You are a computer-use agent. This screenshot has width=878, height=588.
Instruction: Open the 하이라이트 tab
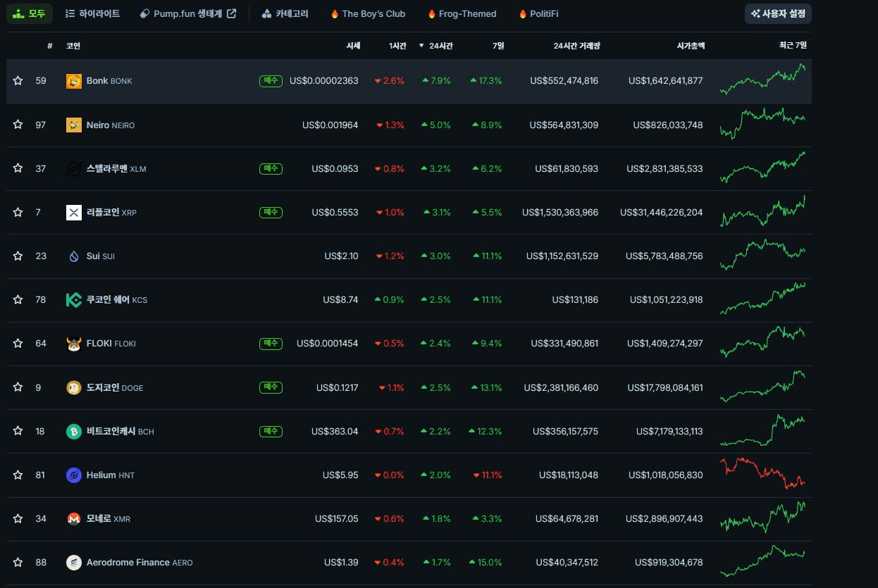tap(92, 13)
